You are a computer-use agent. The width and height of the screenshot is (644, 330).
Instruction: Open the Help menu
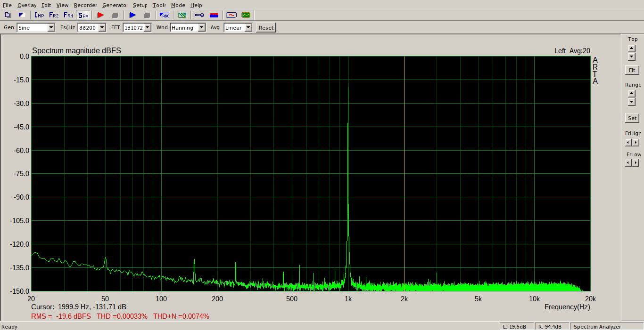pos(196,5)
